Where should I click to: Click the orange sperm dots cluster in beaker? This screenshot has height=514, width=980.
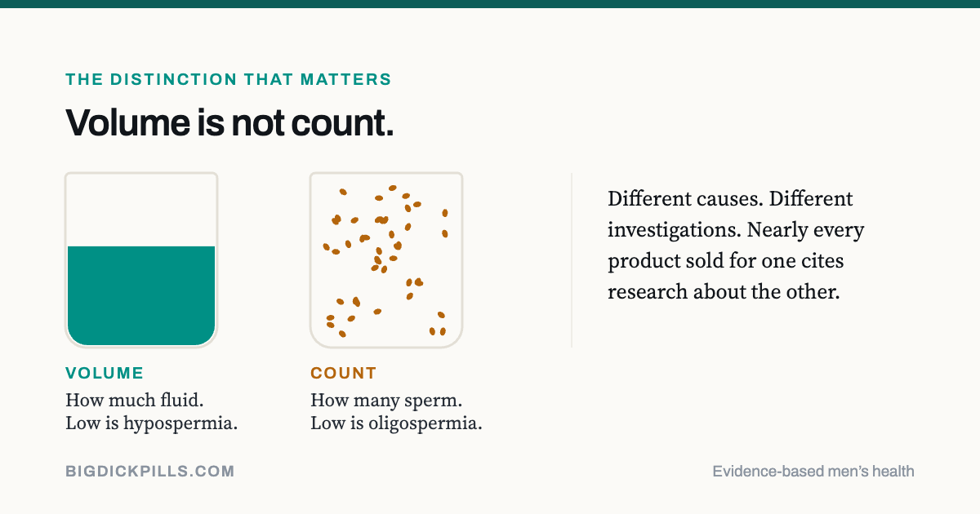pos(385,261)
